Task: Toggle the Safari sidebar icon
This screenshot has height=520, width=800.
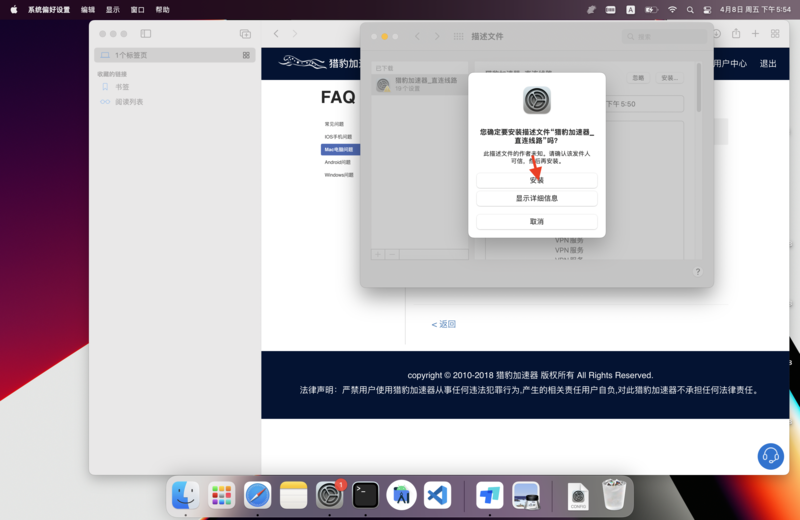Action: pyautogui.click(x=146, y=34)
